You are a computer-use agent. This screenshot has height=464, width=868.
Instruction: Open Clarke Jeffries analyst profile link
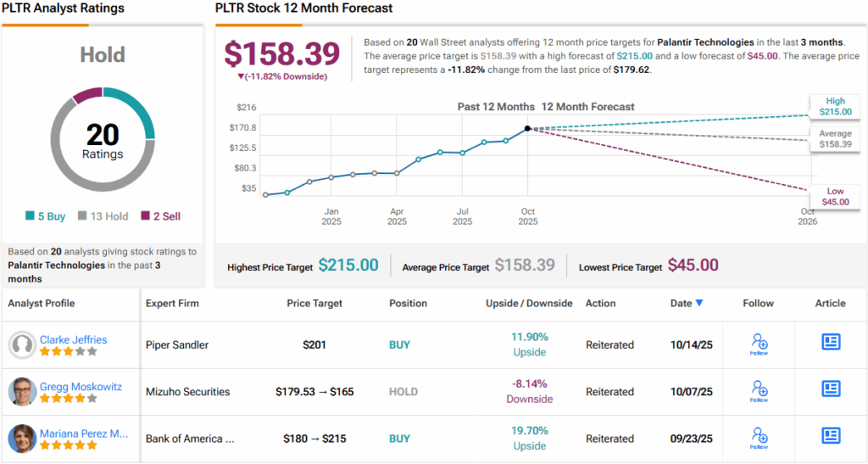coord(73,339)
